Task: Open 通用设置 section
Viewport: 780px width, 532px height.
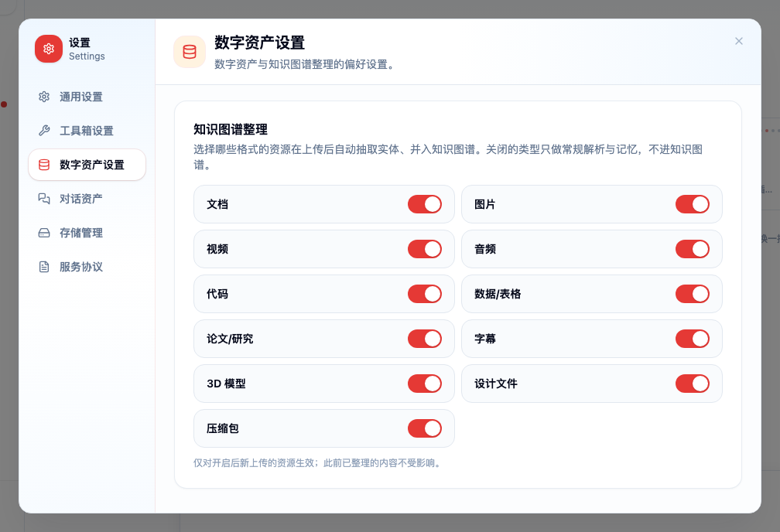Action: pos(87,97)
